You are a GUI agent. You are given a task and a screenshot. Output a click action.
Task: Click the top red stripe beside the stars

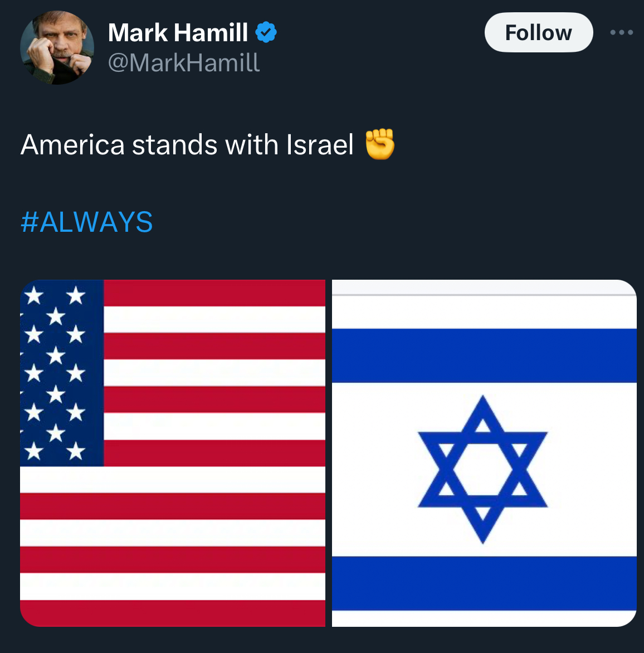(214, 293)
